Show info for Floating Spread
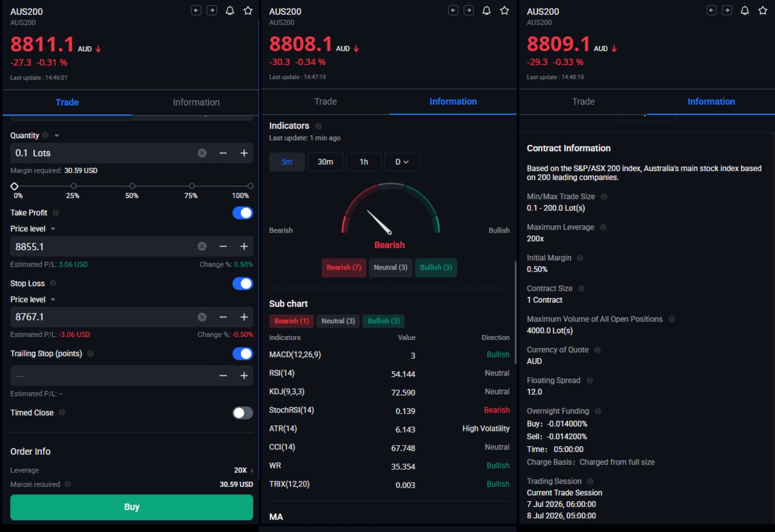 [590, 380]
